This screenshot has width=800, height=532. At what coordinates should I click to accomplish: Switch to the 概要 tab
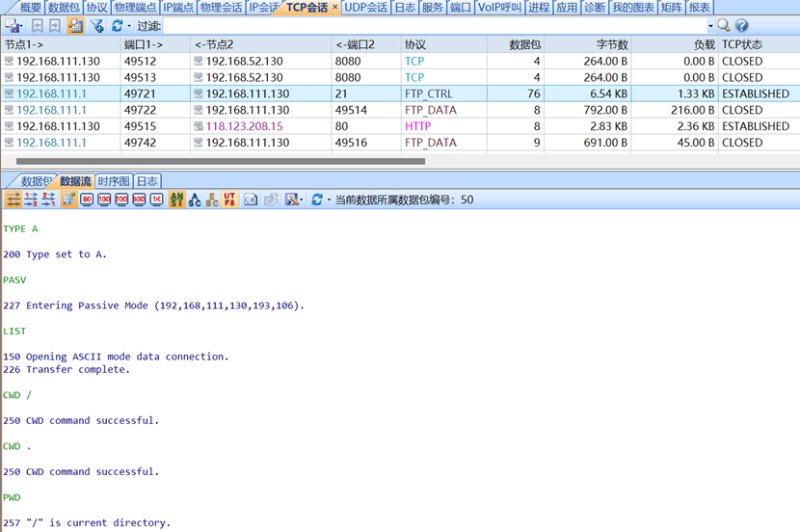[x=30, y=7]
